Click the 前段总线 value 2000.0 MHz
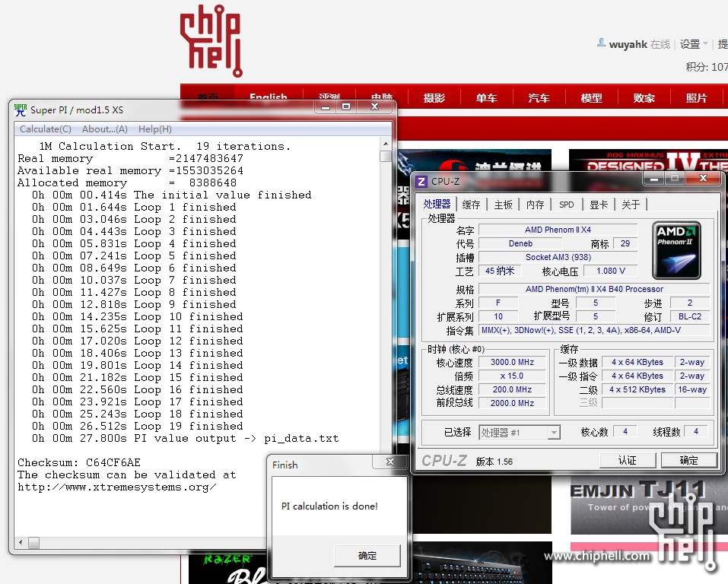 coord(512,403)
